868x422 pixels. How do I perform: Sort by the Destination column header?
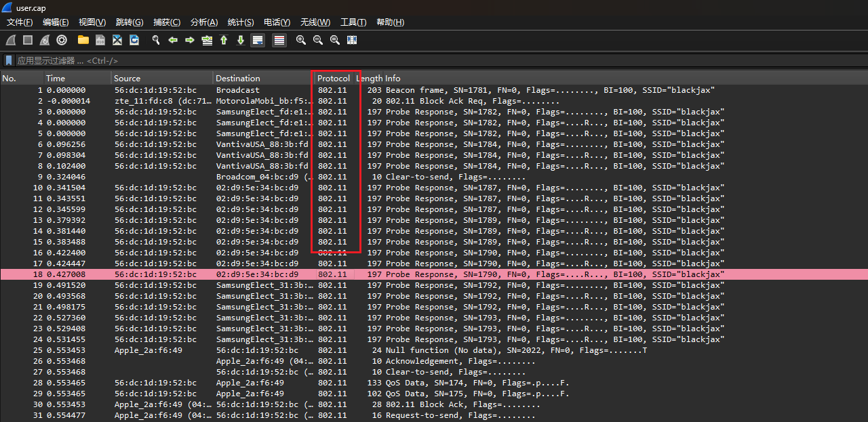coord(264,78)
